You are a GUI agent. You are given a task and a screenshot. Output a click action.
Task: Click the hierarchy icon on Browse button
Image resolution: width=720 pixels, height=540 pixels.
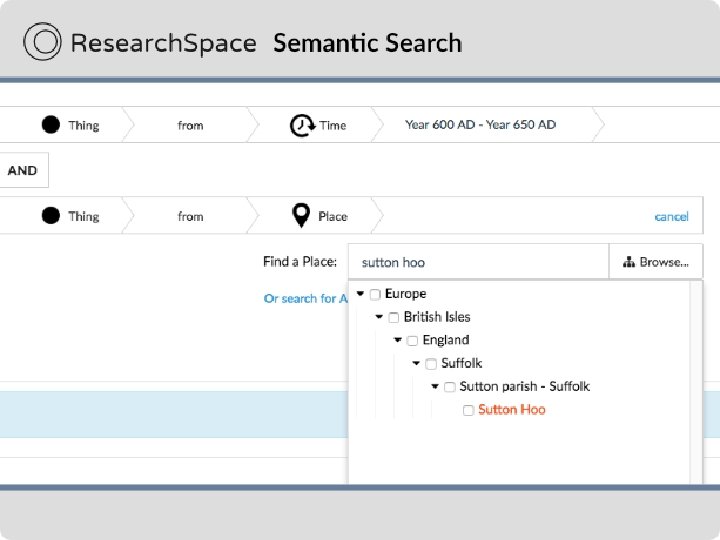(628, 262)
